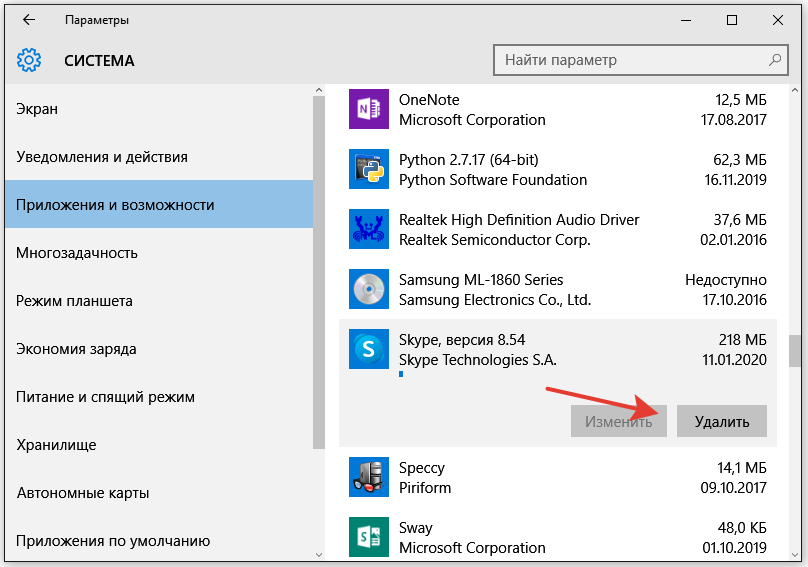Open Уведомления и действия section
The width and height of the screenshot is (808, 567).
tap(102, 157)
